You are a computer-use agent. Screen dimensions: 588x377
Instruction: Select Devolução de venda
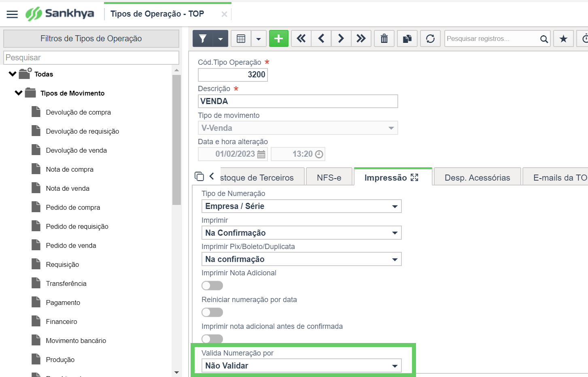tap(76, 150)
